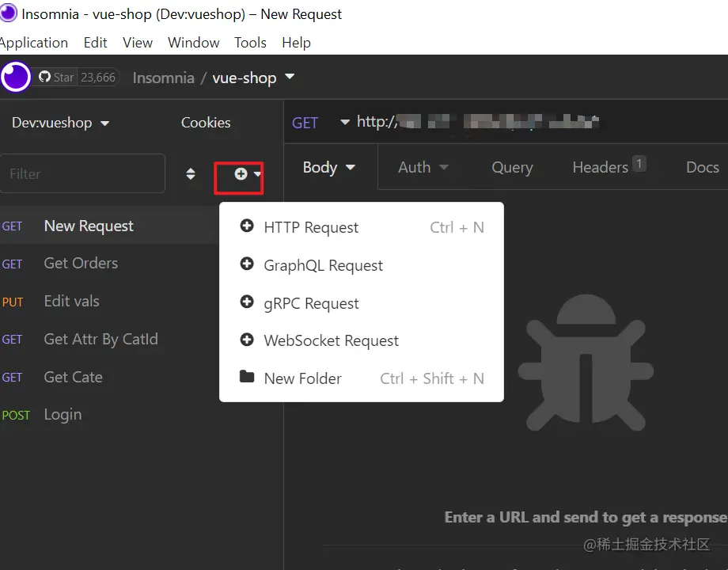Expand the vue-shop workspace dropdown
The width and height of the screenshot is (728, 570).
[253, 78]
